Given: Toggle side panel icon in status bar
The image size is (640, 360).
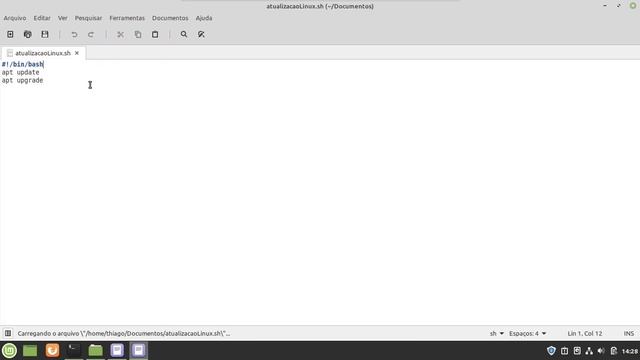Looking at the screenshot, I should coord(8,333).
